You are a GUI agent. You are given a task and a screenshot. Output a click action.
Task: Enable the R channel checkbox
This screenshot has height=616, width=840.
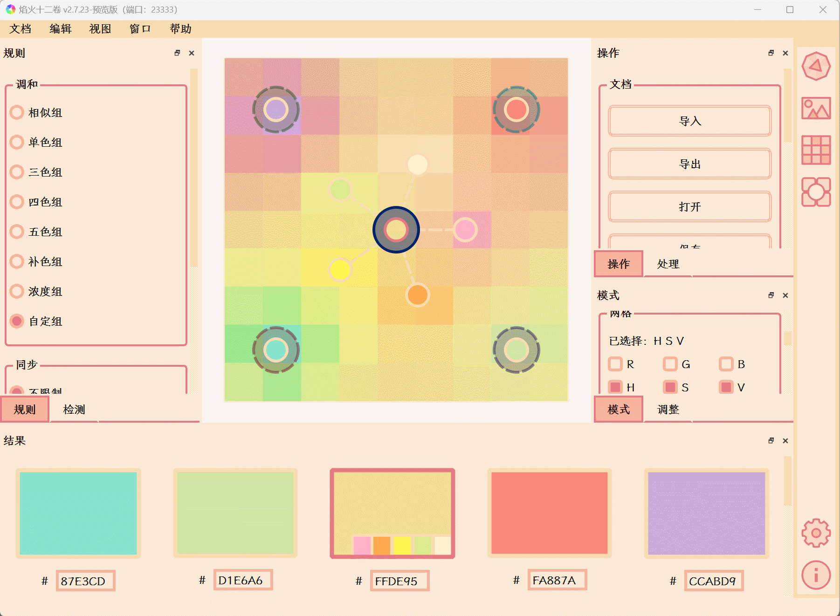[615, 364]
